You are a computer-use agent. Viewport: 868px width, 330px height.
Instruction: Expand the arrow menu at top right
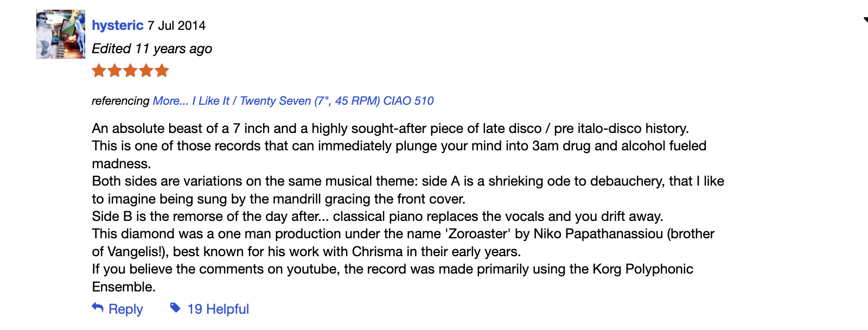865,20
